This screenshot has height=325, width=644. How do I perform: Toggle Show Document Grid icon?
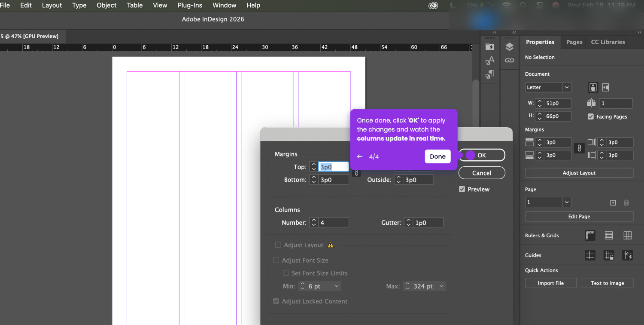[x=628, y=235]
